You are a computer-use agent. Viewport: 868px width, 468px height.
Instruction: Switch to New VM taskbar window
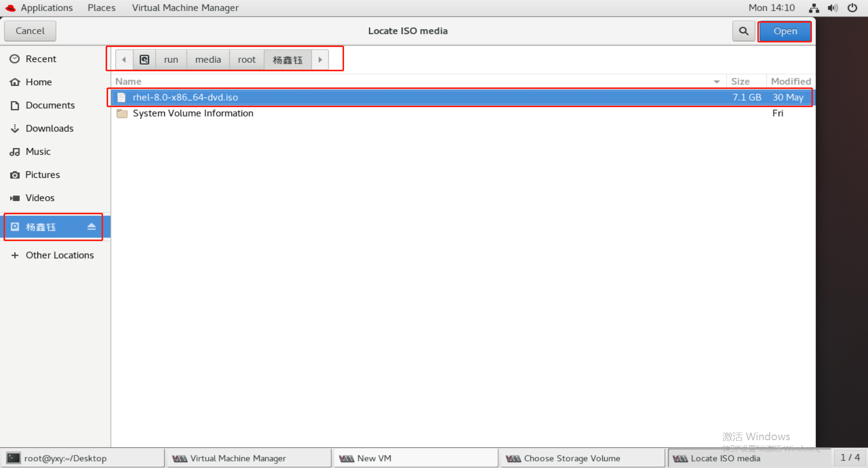tap(416, 458)
